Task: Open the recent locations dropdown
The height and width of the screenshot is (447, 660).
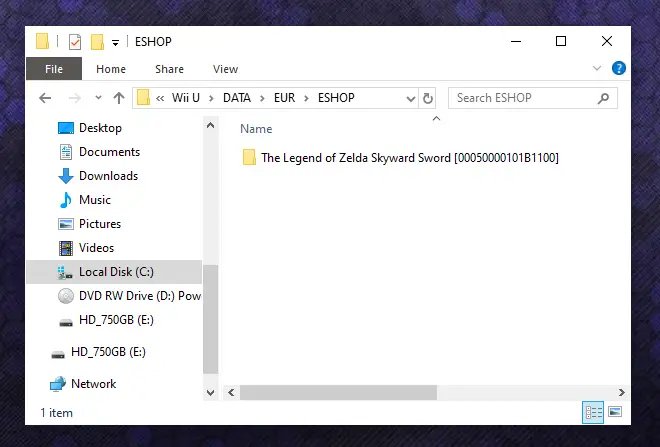Action: (98, 98)
